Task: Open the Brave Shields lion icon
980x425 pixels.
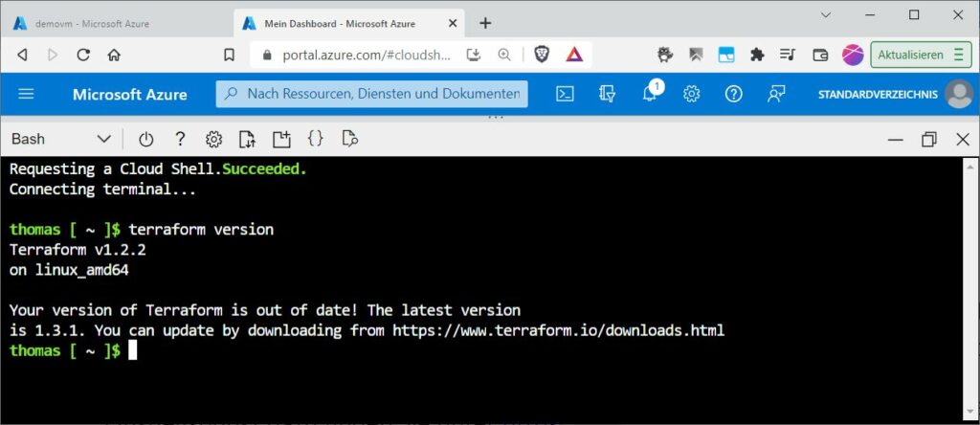Action: coord(542,55)
